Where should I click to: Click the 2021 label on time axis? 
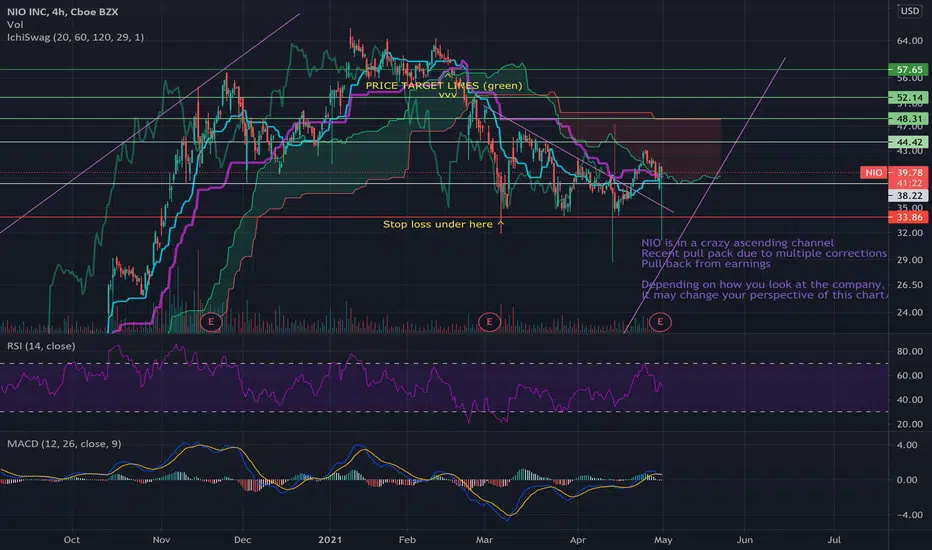pos(330,540)
